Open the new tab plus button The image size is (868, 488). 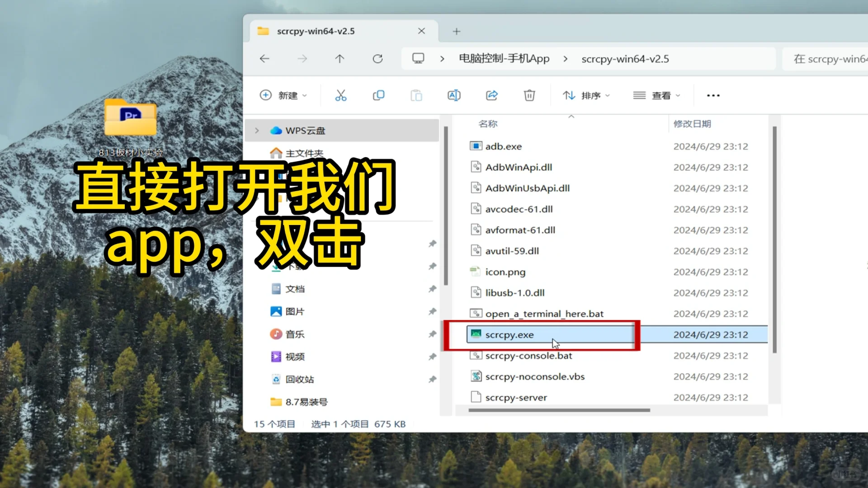pyautogui.click(x=456, y=31)
